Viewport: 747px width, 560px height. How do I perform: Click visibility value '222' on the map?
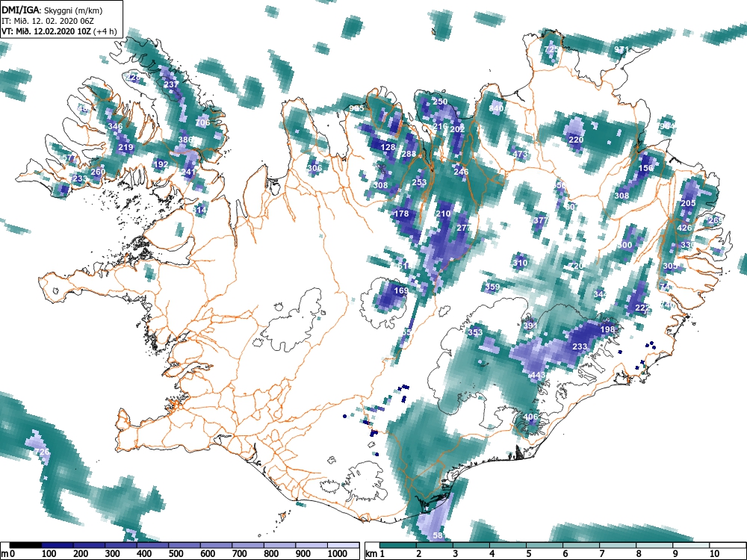(x=642, y=308)
